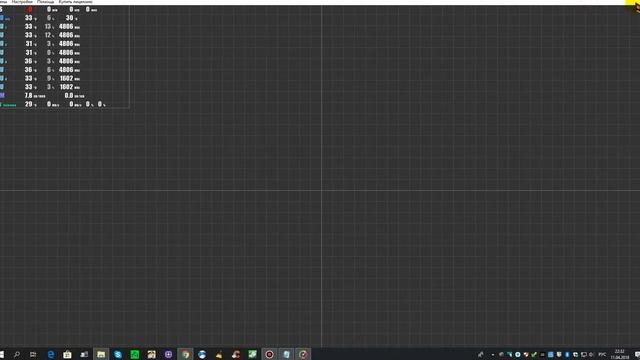Open Windows search magnifier on taskbar
Viewport: 640px width, 360px height.
pos(17,354)
